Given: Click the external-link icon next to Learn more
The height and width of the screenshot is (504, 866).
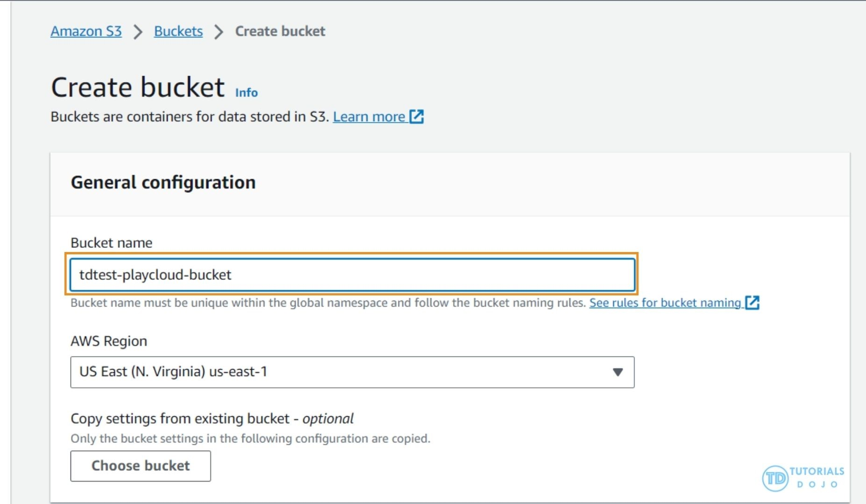Looking at the screenshot, I should point(416,117).
